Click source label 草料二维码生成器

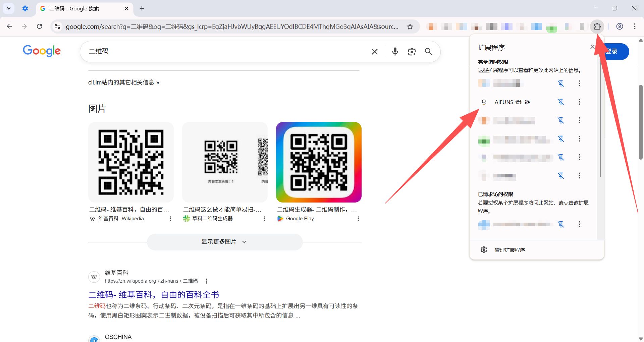tap(212, 219)
